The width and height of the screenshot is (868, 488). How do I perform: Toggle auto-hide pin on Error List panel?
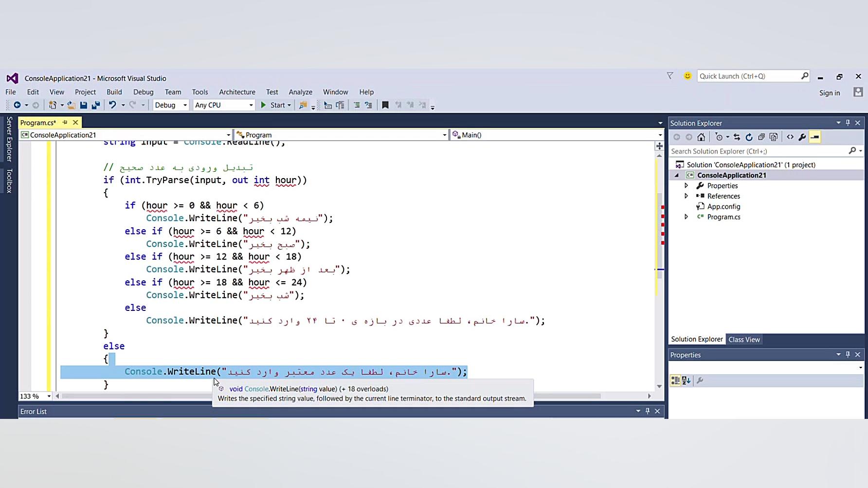click(648, 411)
